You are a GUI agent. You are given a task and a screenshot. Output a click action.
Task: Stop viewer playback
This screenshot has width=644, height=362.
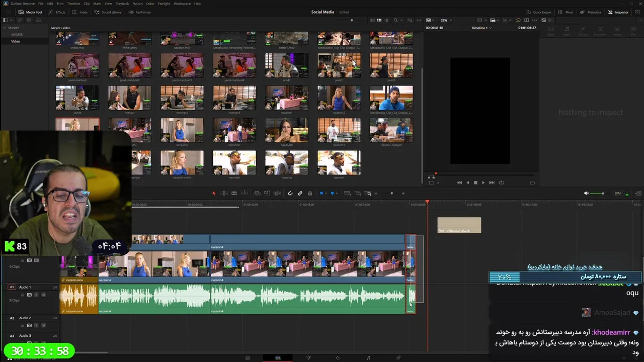475,183
